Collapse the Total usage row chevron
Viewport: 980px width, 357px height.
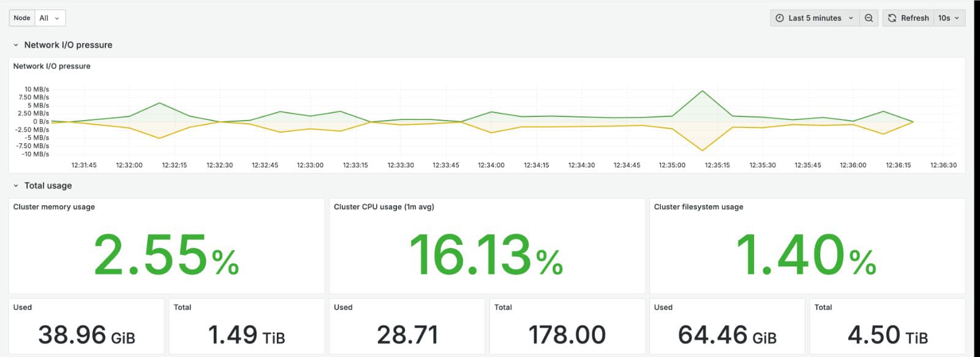(x=16, y=186)
